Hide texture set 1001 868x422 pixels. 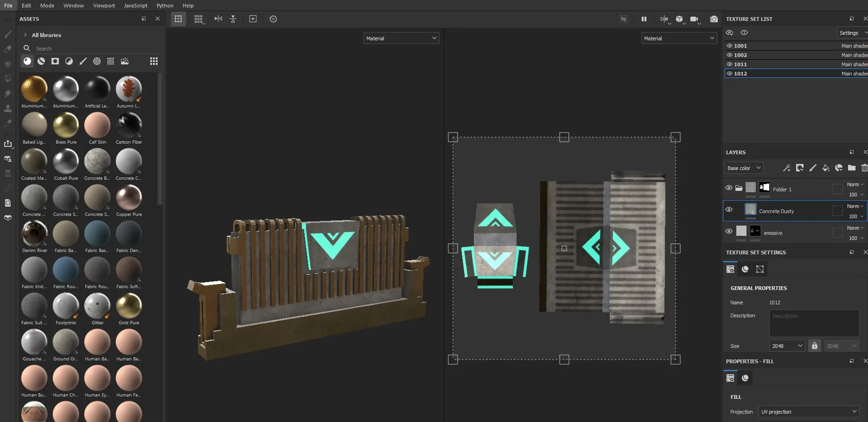[x=729, y=46]
